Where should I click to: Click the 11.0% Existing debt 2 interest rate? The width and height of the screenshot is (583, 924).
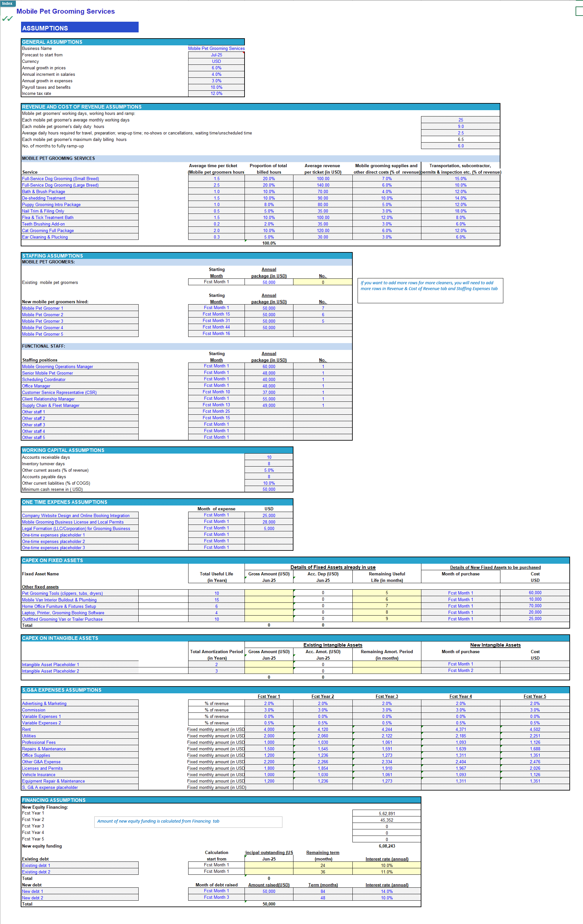click(387, 872)
